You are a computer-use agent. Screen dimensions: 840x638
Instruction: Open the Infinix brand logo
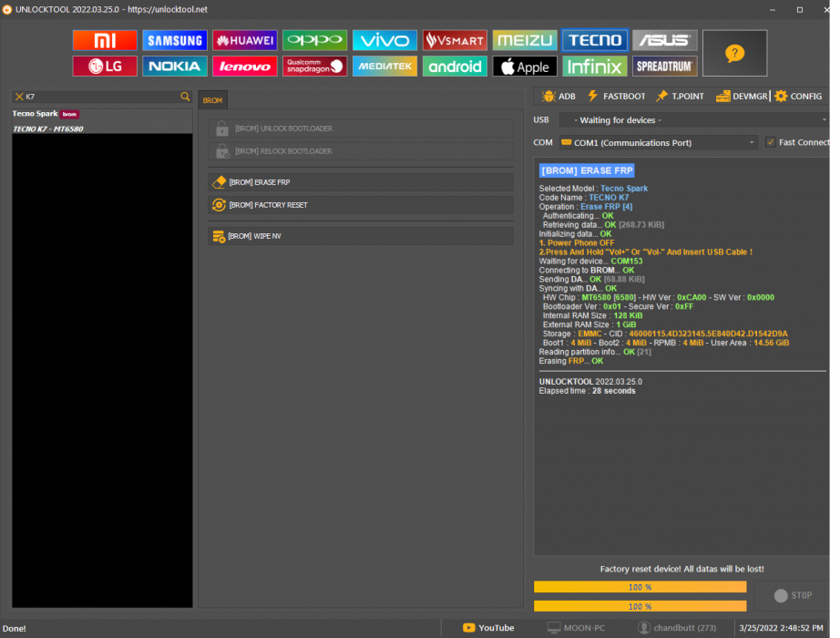coord(595,66)
